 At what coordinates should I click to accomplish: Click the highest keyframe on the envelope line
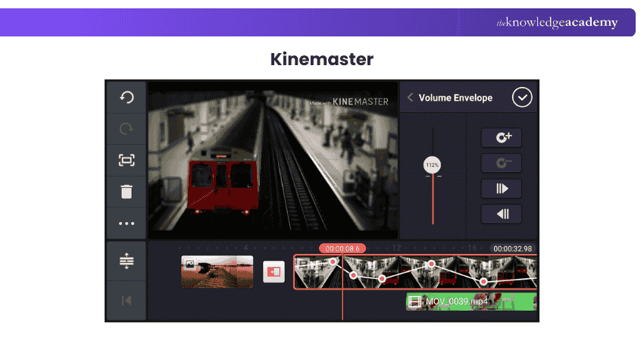pyautogui.click(x=333, y=261)
